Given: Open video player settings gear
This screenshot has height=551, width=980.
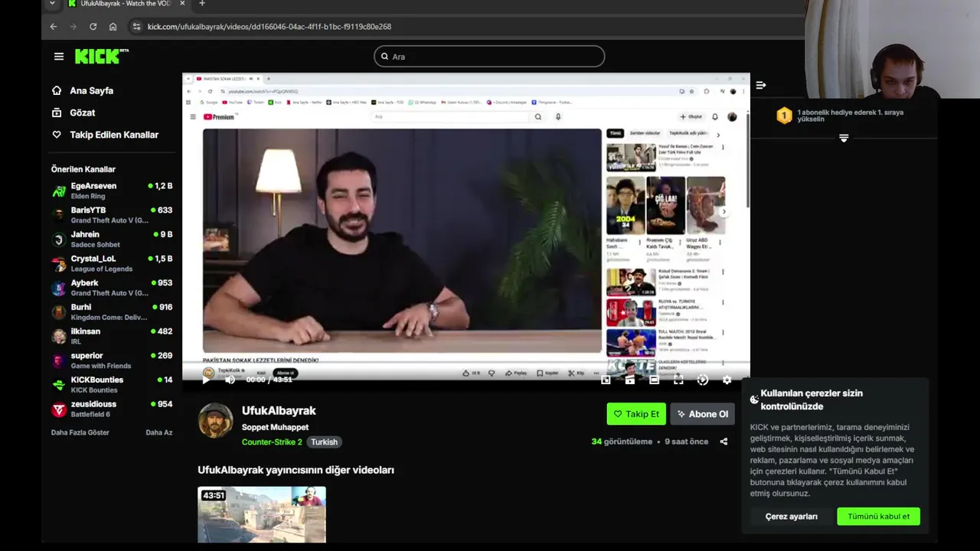Looking at the screenshot, I should [x=727, y=380].
